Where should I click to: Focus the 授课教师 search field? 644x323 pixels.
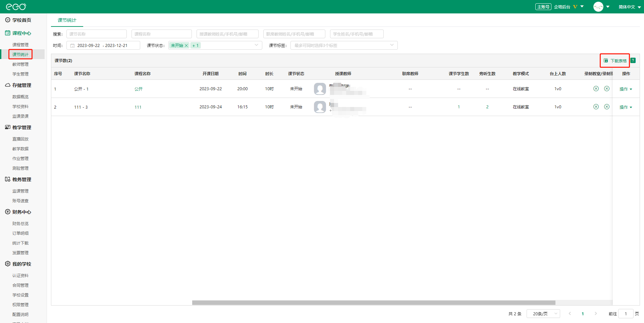tap(227, 34)
